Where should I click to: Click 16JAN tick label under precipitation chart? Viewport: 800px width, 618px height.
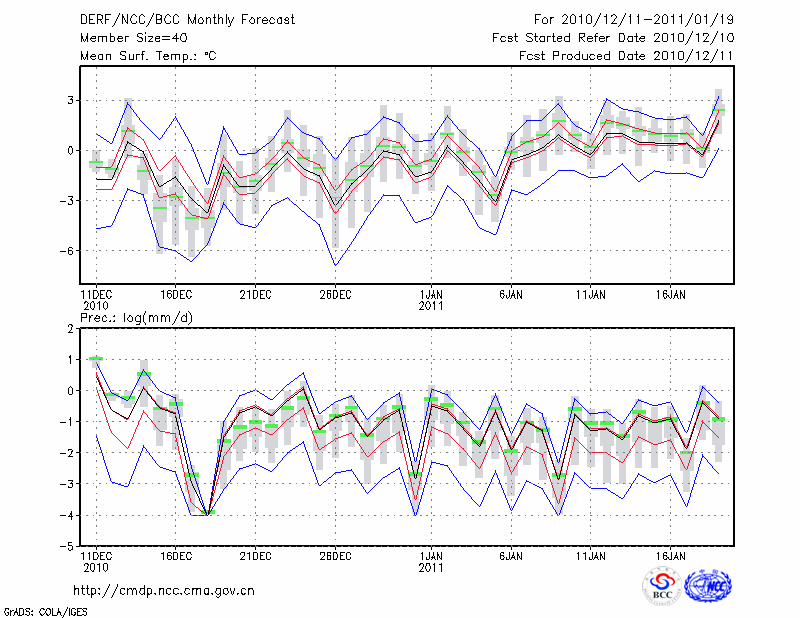(x=671, y=554)
